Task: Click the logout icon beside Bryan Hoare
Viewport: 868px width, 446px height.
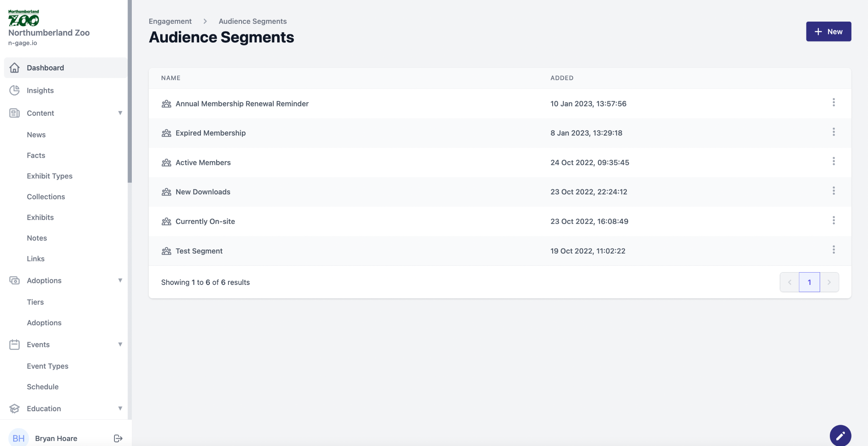Action: click(x=118, y=438)
